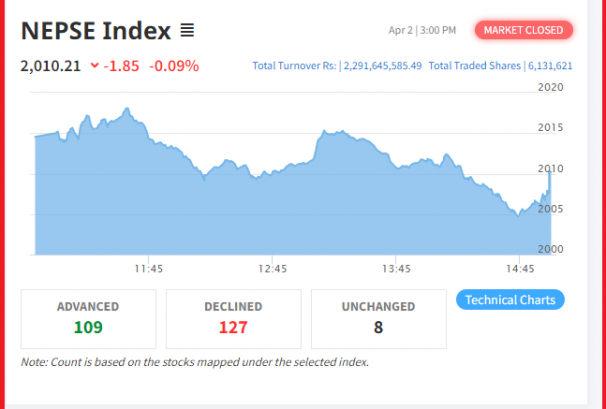Click the 14:45 time axis label
606x409 pixels.
click(520, 268)
